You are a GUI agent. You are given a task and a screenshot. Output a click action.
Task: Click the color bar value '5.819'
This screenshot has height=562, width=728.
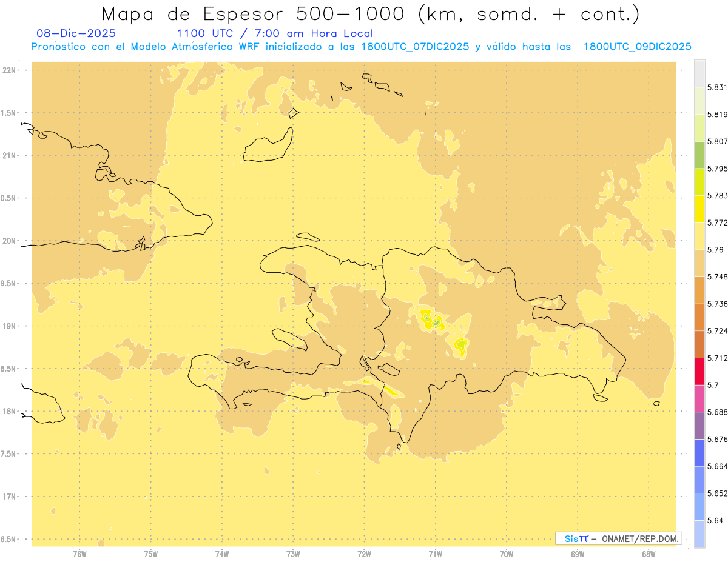click(717, 114)
